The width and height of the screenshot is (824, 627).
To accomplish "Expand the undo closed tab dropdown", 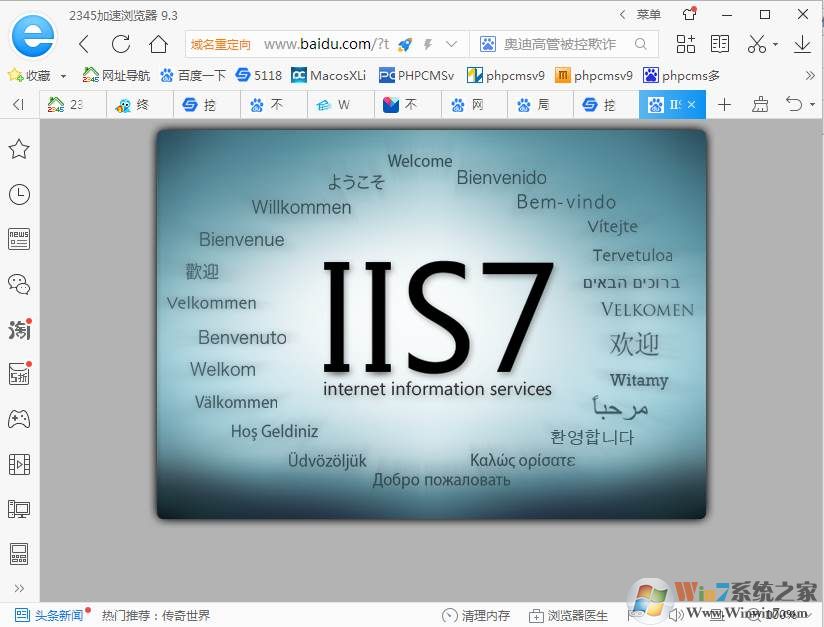I will click(812, 105).
